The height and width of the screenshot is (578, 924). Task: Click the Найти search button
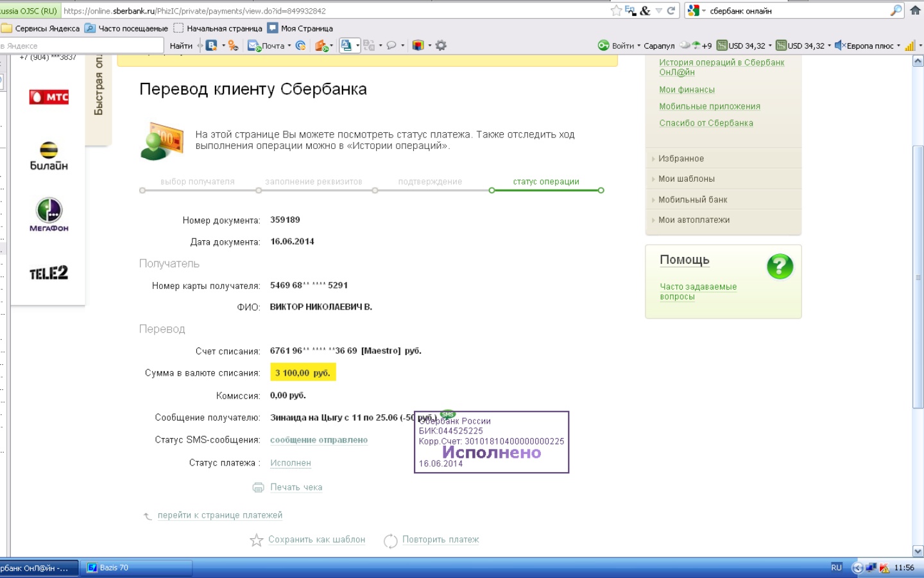click(181, 46)
